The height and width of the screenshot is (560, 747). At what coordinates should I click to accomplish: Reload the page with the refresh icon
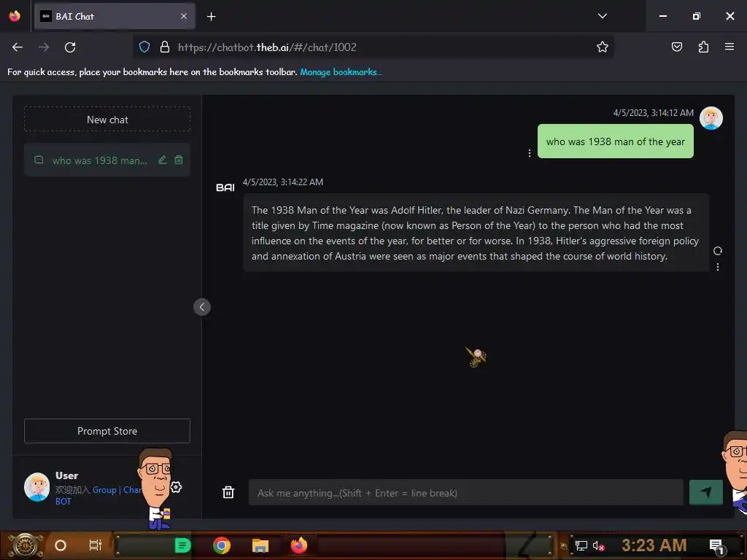(70, 47)
